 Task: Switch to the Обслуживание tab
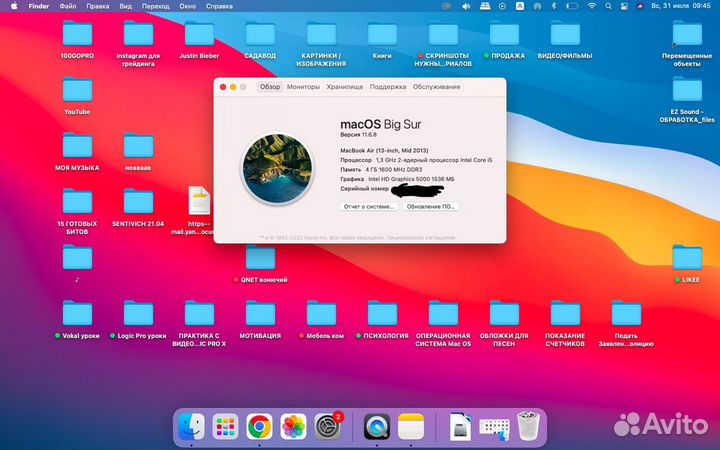tap(436, 87)
